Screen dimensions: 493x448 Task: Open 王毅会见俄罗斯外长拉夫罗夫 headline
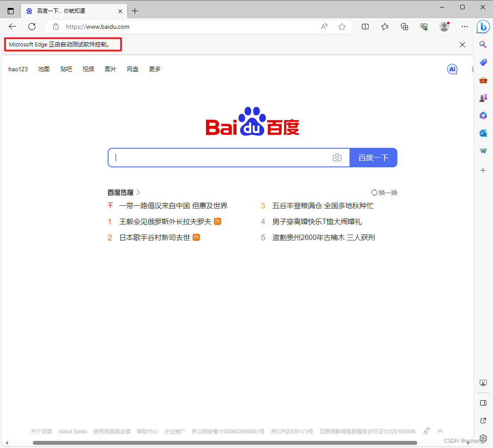coord(165,221)
